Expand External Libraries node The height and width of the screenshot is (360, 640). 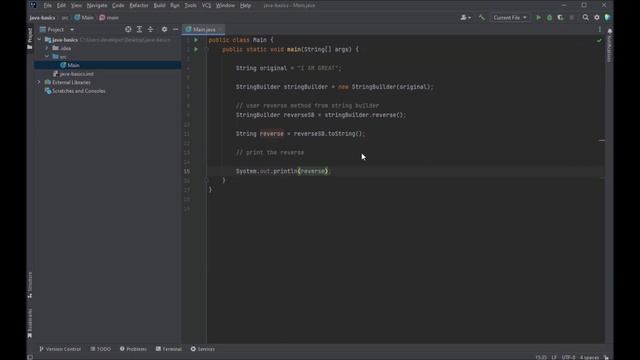pos(39,82)
